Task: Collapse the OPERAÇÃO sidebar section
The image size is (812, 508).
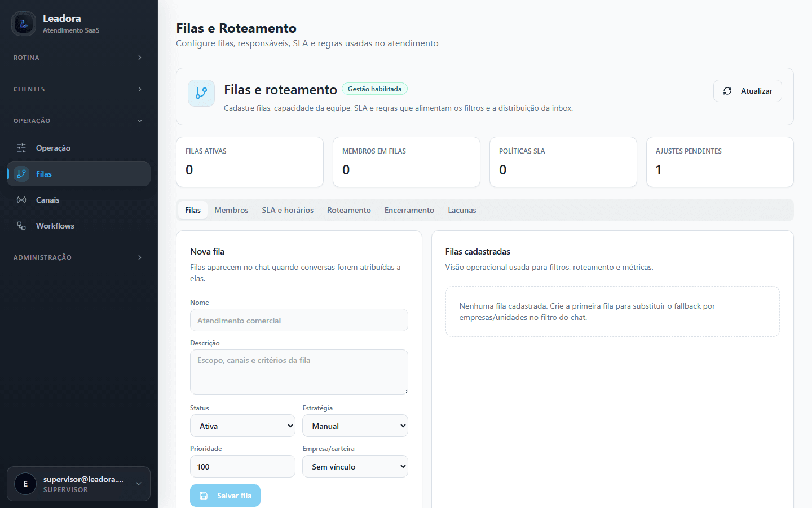Action: [x=78, y=121]
